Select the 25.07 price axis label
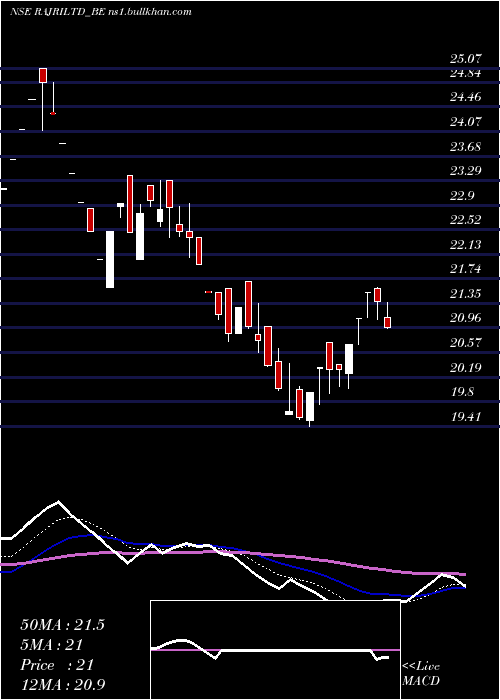Screen dimensions: 500x700 466,59
